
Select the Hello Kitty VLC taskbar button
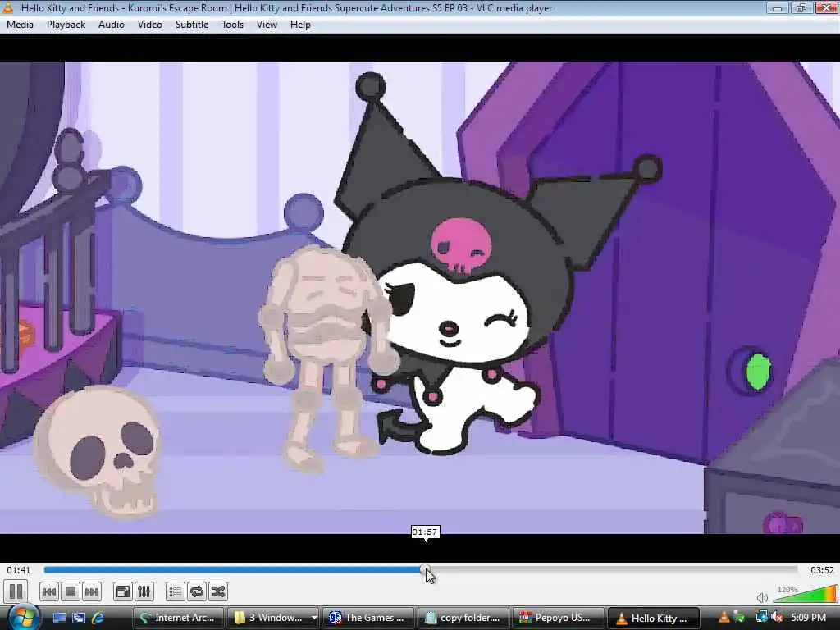click(654, 618)
